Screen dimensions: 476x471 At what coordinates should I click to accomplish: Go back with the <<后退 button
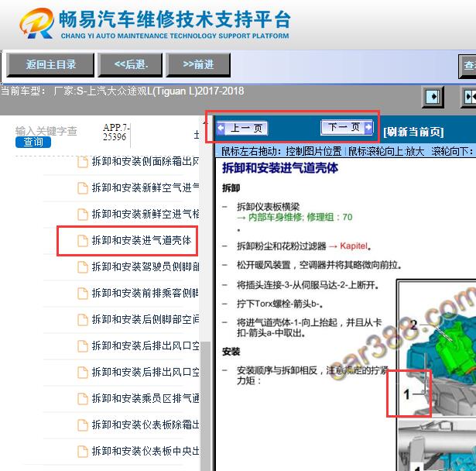(131, 64)
